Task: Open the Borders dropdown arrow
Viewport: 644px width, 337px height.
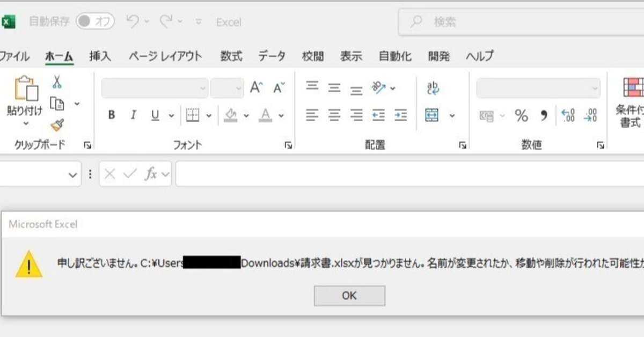Action: tap(209, 115)
